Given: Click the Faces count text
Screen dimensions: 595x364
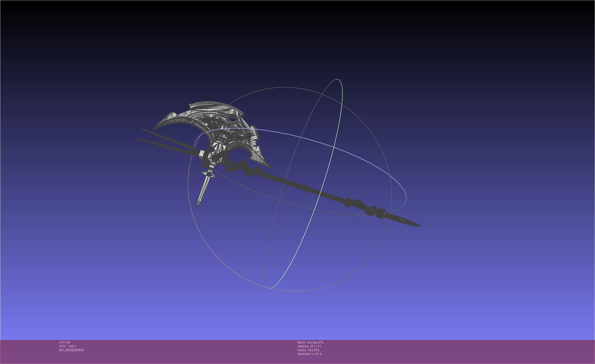Looking at the screenshot, I should pos(308,350).
